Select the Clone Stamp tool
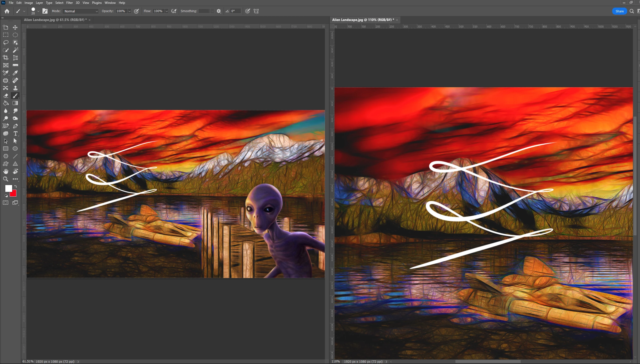640x364 pixels. (x=15, y=88)
